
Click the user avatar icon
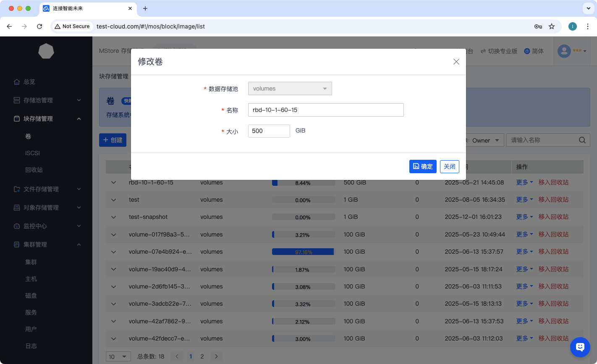[x=564, y=51]
